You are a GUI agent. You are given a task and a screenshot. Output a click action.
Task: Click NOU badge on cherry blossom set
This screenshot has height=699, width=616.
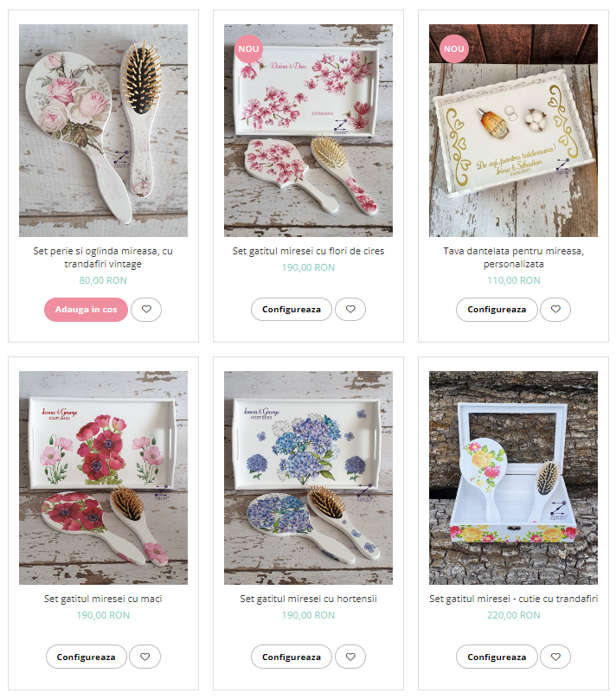point(248,49)
